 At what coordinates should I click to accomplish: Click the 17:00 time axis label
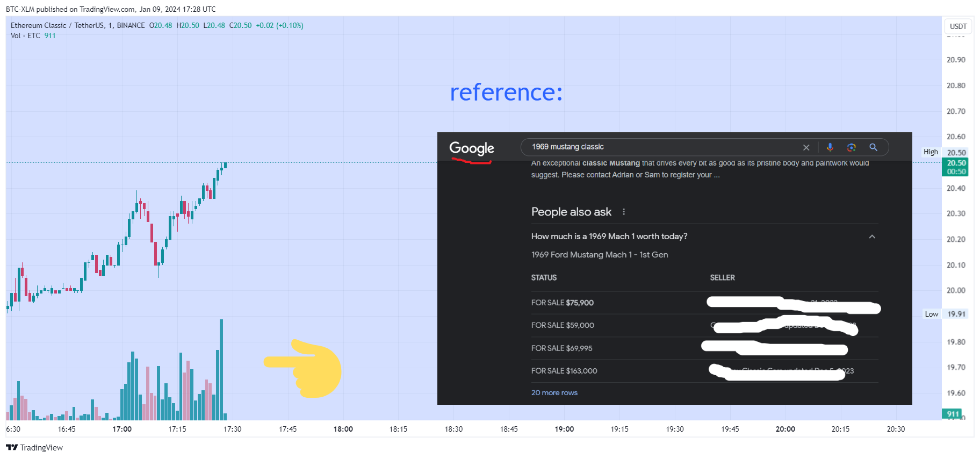(122, 429)
